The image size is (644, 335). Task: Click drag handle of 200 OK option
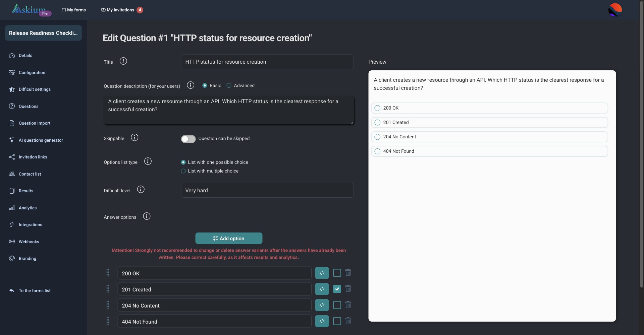pyautogui.click(x=108, y=273)
